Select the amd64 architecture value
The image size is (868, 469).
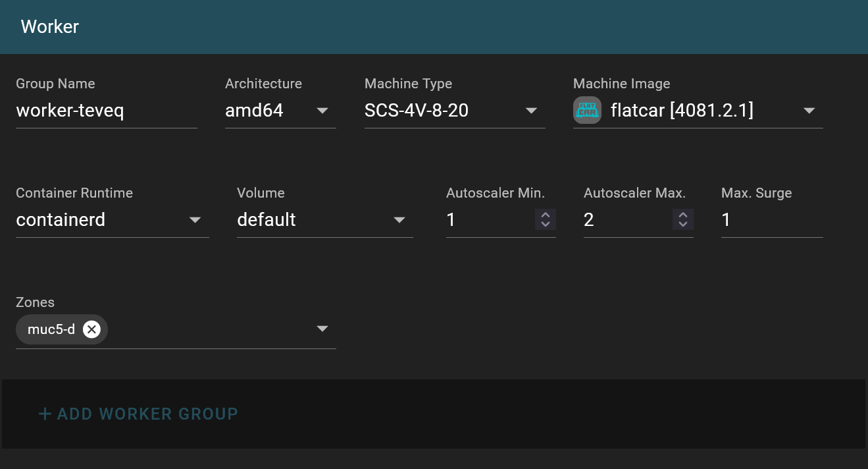(x=254, y=111)
